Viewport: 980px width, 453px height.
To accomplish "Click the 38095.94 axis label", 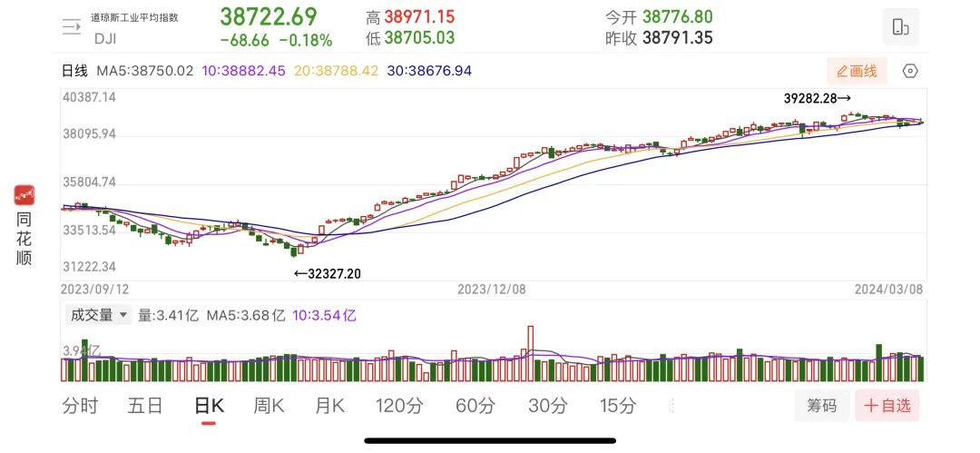I will point(89,134).
